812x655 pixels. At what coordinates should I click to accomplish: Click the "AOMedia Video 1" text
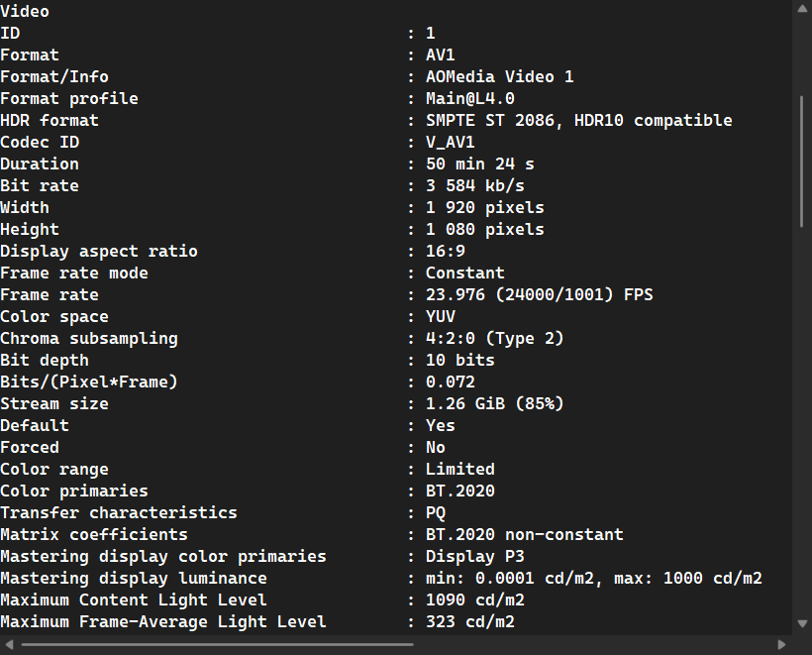tap(499, 77)
